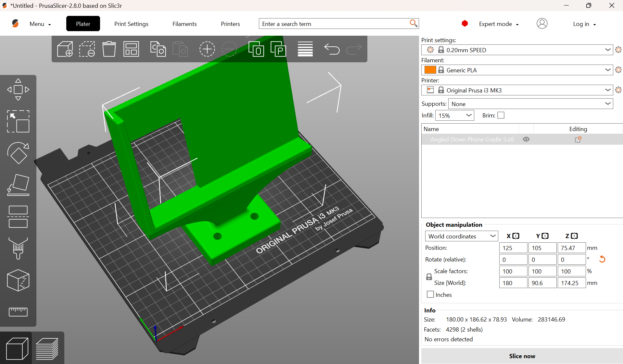Reset rotation with orange arrow icon
Screen dimensions: 623x364
click(x=602, y=259)
